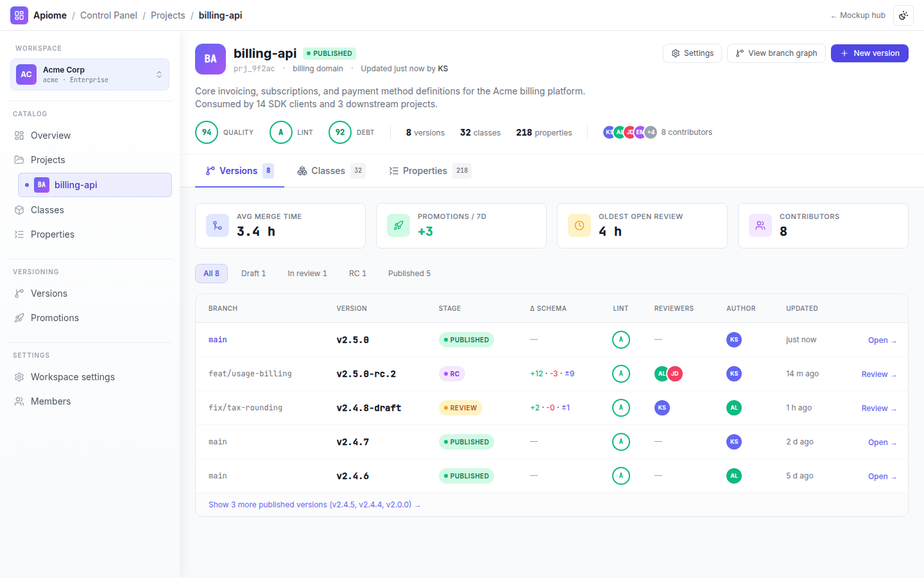Click Control Panel breadcrumb
The image size is (924, 578).
point(108,15)
